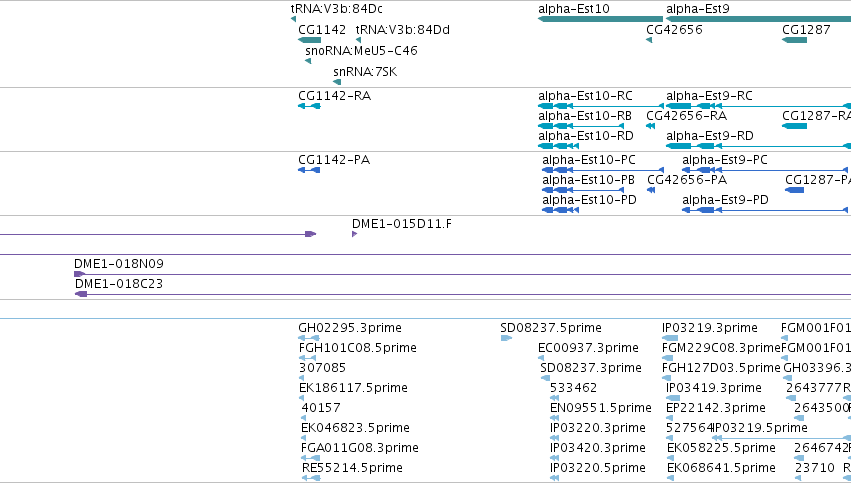Click IP03220.3prime EST label
Screen dimensions: 851x483
click(x=598, y=428)
